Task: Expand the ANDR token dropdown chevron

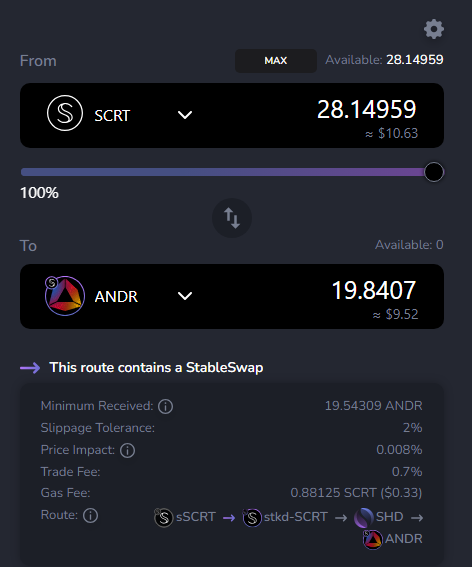Action: tap(185, 296)
